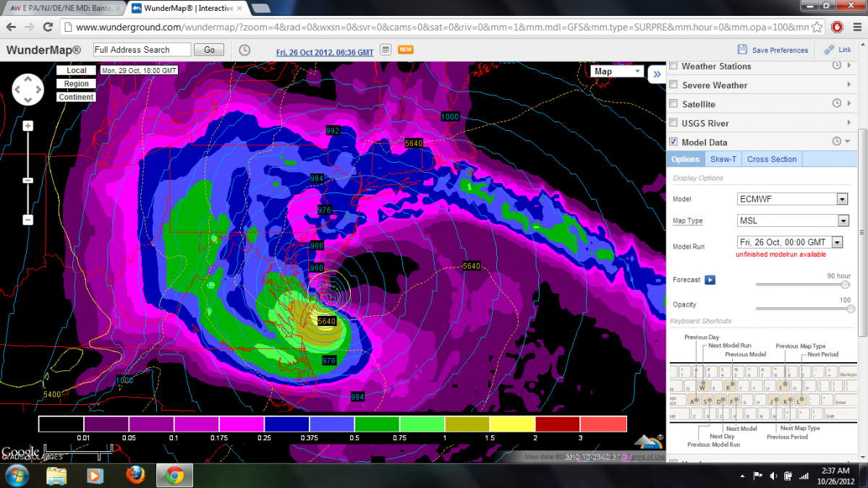Click the Region zoom level button
868x488 pixels.
tap(77, 84)
